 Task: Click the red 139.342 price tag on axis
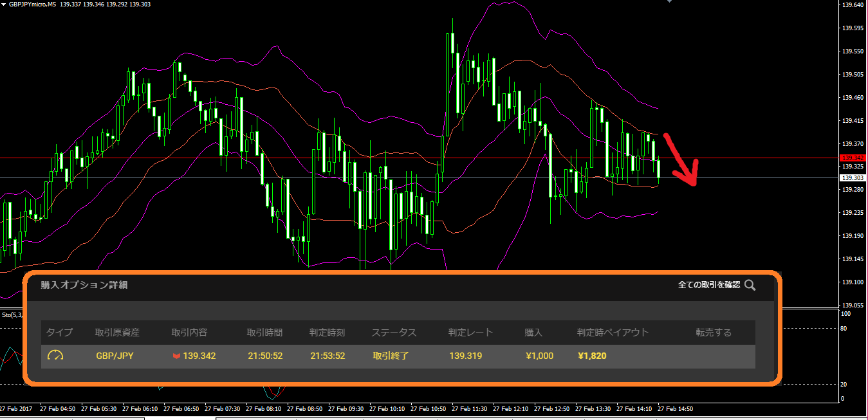(853, 158)
